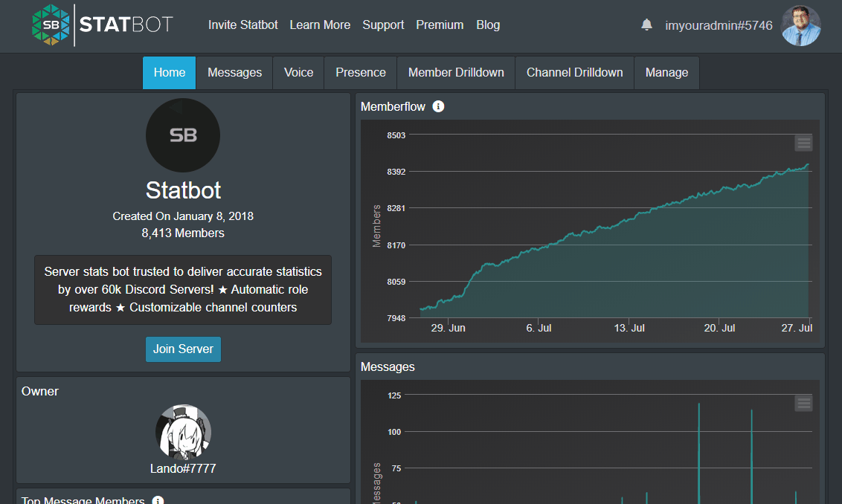Click the 7948 y-axis value

[x=396, y=318]
